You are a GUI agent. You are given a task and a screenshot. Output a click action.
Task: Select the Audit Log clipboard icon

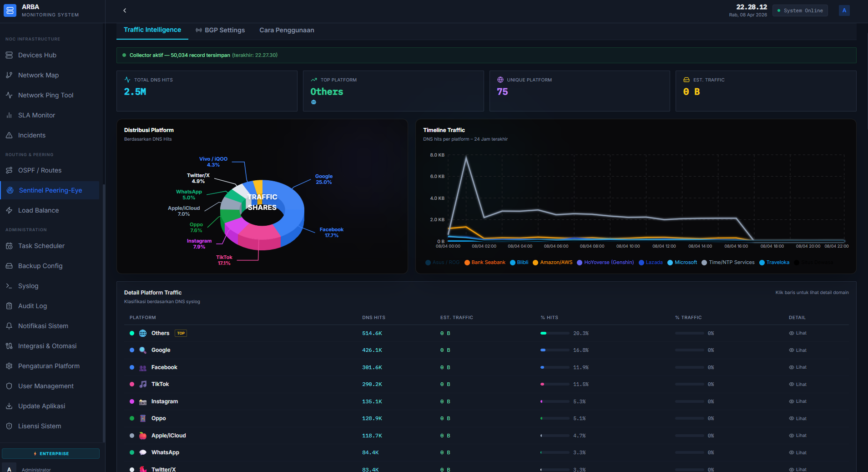tap(9, 306)
